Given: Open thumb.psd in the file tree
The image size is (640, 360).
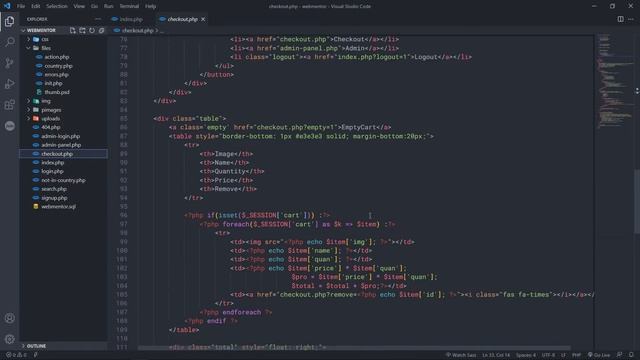Looking at the screenshot, I should (x=57, y=92).
